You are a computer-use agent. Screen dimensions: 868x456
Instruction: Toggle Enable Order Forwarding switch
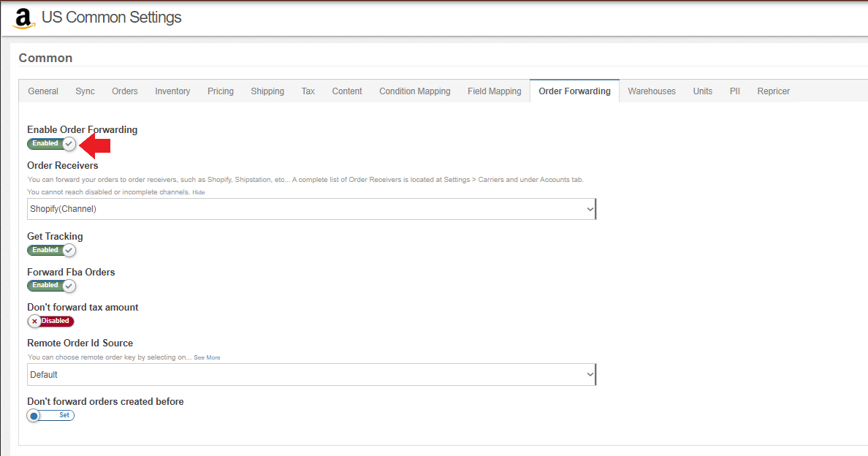coord(51,144)
